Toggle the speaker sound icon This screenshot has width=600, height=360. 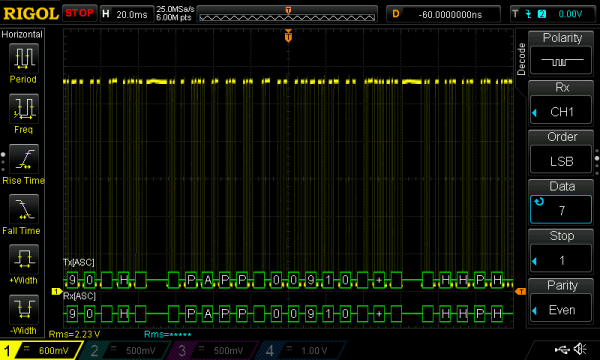tap(580, 349)
